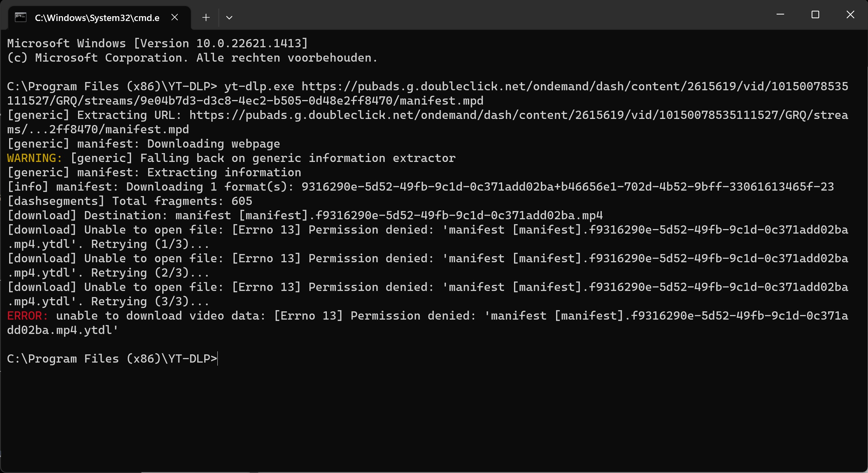Close the terminal window
The image size is (868, 473).
[x=850, y=15]
